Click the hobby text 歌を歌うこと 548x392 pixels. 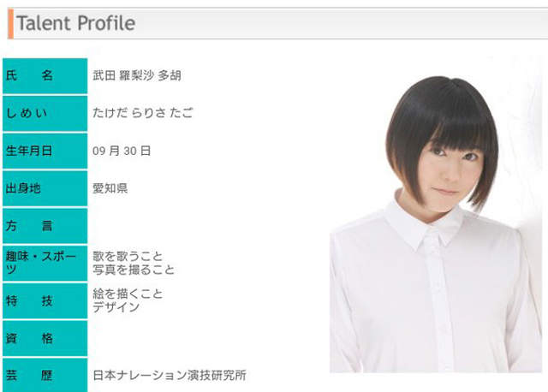pyautogui.click(x=128, y=257)
